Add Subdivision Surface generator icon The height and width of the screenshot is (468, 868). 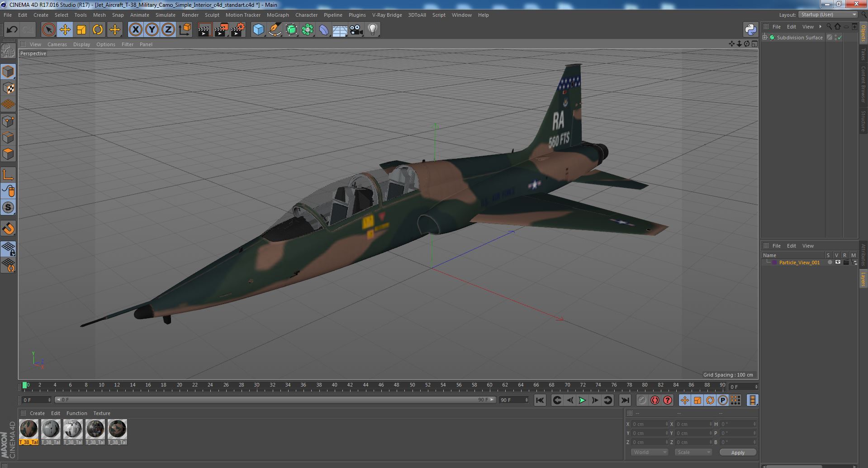click(x=291, y=30)
